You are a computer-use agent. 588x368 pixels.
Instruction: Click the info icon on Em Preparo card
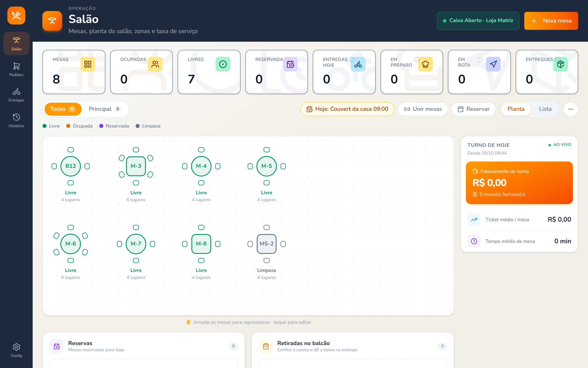(417, 59)
